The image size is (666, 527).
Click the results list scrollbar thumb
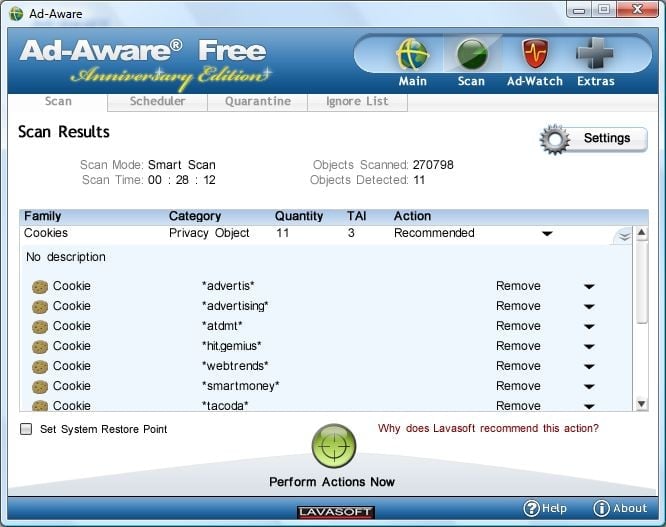point(641,282)
